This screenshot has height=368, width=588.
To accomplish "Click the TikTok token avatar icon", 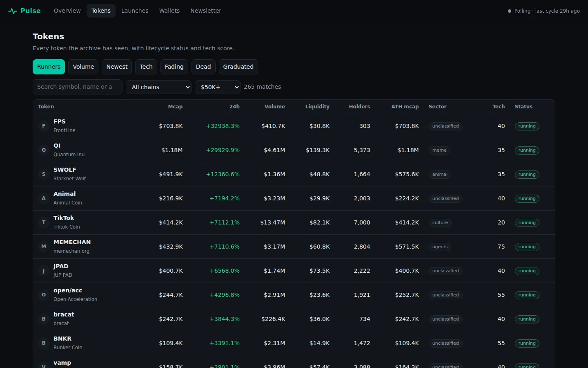I will (44, 222).
